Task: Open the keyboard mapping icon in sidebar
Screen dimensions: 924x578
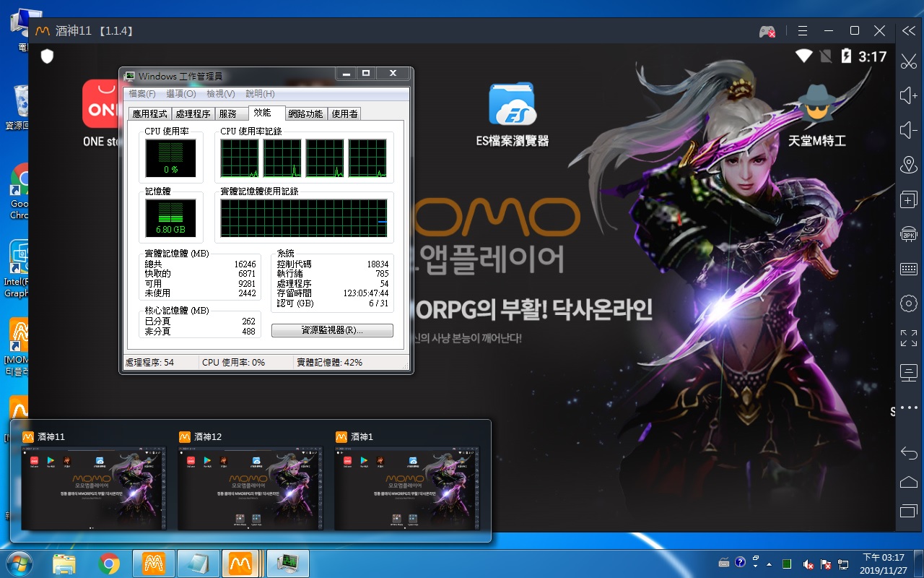Action: click(908, 269)
